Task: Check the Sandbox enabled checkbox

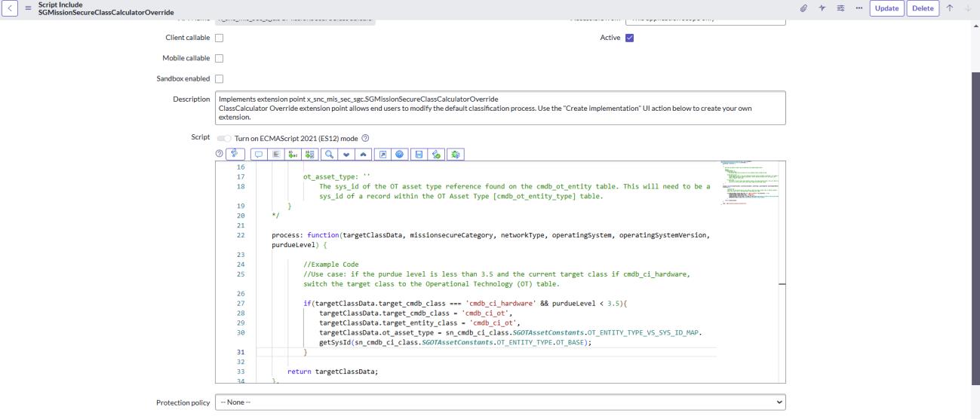Action: coord(220,78)
